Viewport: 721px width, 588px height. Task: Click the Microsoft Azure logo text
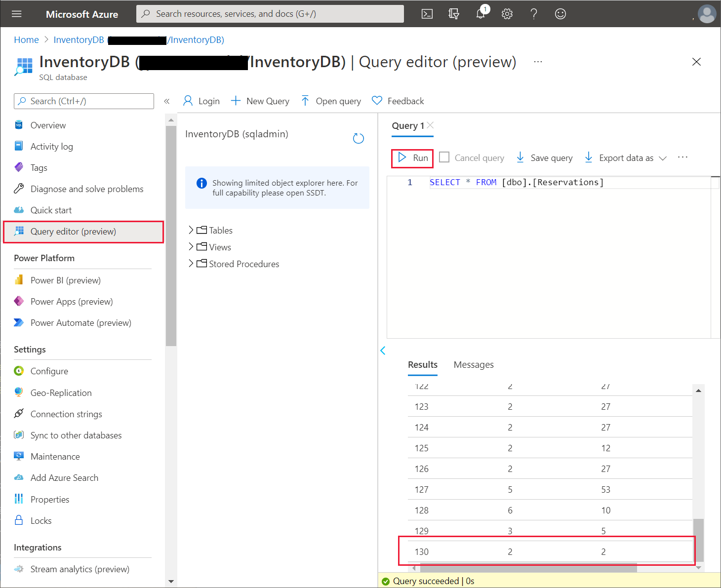[x=82, y=14]
